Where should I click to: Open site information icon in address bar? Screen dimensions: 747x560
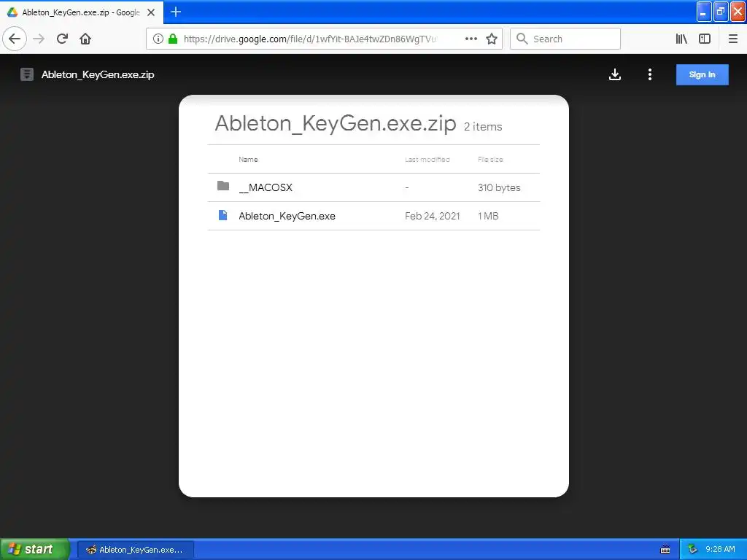click(158, 39)
